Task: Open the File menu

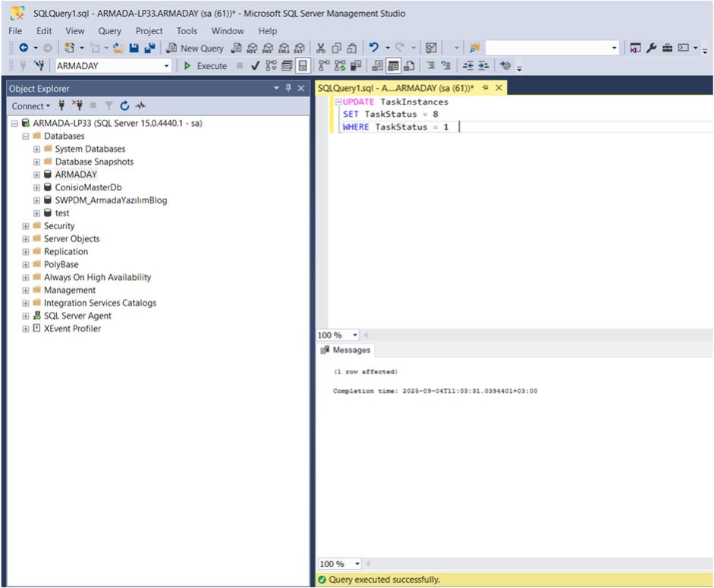Action: click(15, 31)
